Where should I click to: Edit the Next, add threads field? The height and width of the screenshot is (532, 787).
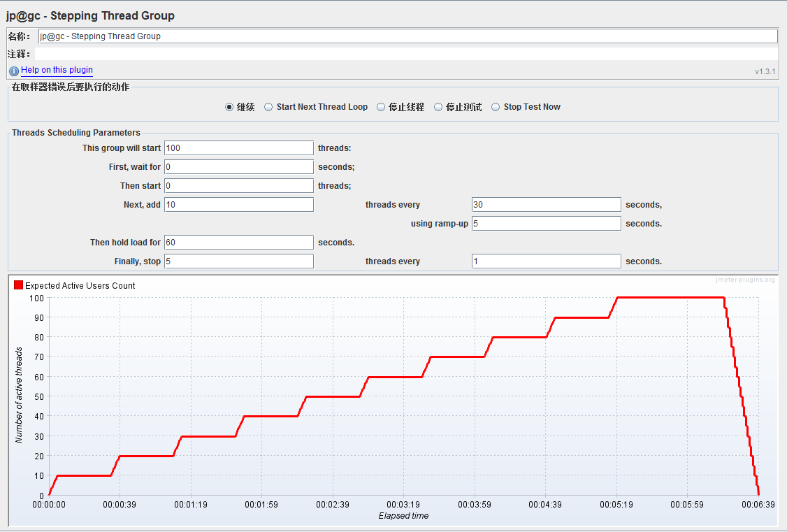pyautogui.click(x=239, y=205)
